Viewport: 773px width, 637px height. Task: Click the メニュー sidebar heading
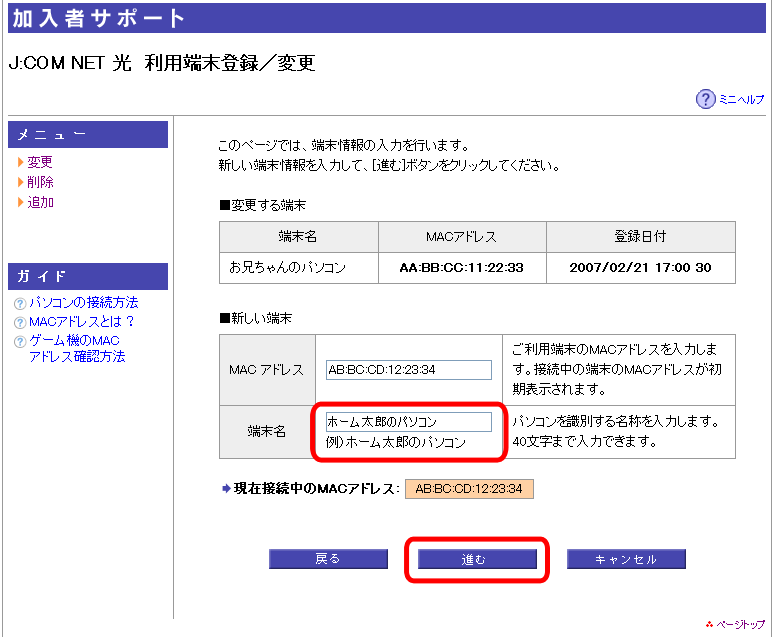click(x=88, y=134)
